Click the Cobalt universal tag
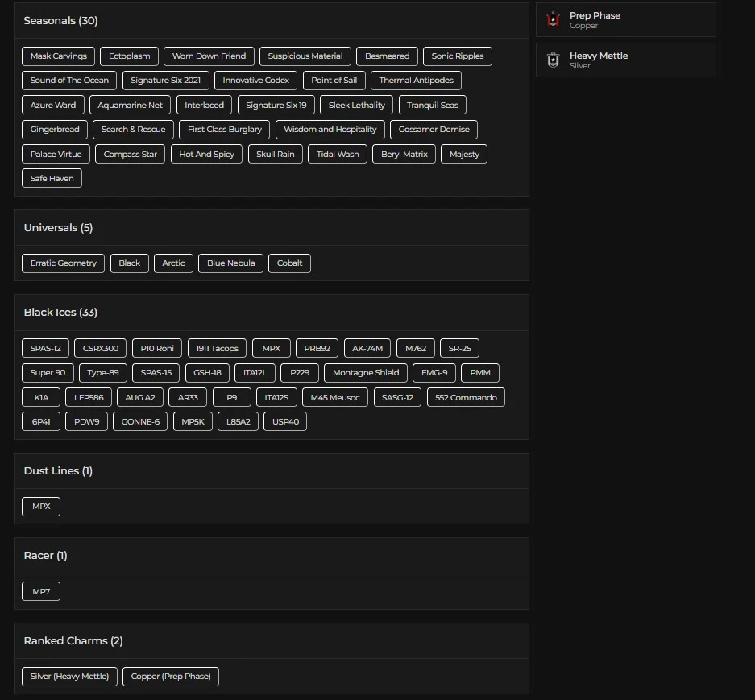755x700 pixels. (x=289, y=263)
